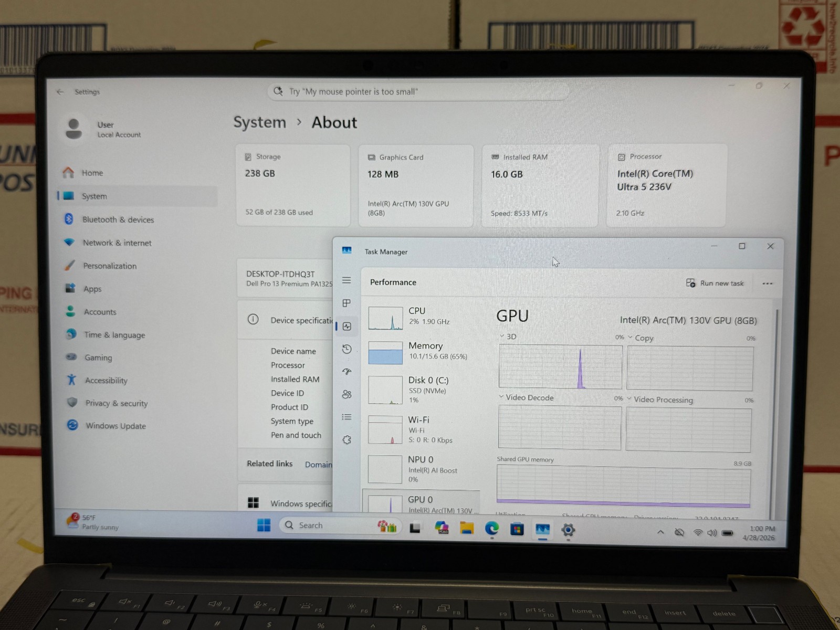The width and height of the screenshot is (840, 630).
Task: Select GPU 0 performance entry
Action: [x=421, y=502]
